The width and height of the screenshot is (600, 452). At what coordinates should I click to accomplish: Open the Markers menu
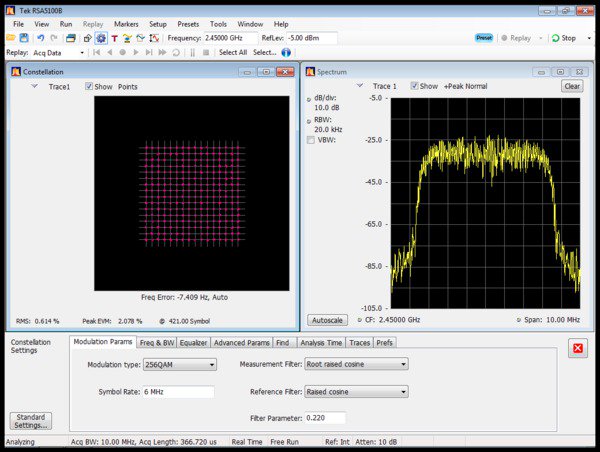point(126,23)
